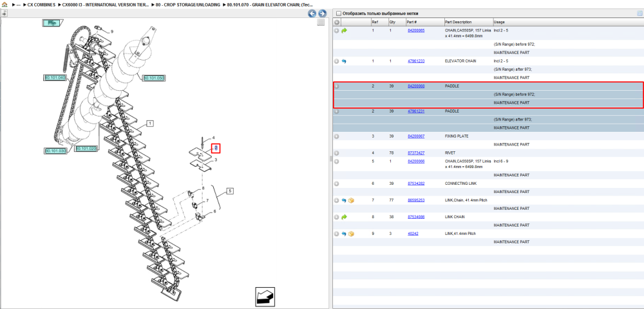Open part number link 86595253
Image resolution: width=644 pixels, height=309 pixels.
[415, 200]
